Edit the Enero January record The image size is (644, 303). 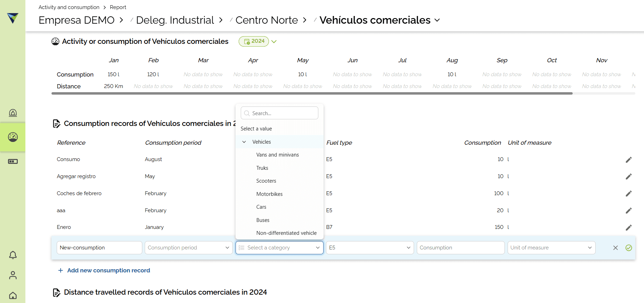(x=628, y=228)
